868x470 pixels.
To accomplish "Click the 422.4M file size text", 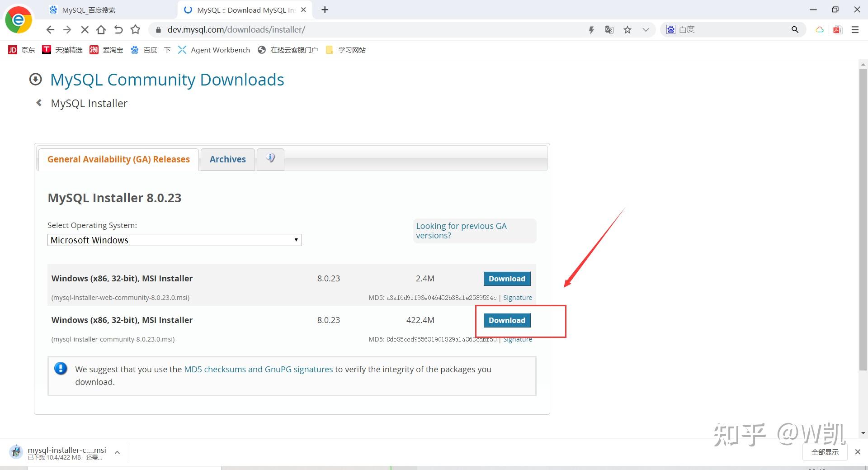I will (x=420, y=320).
